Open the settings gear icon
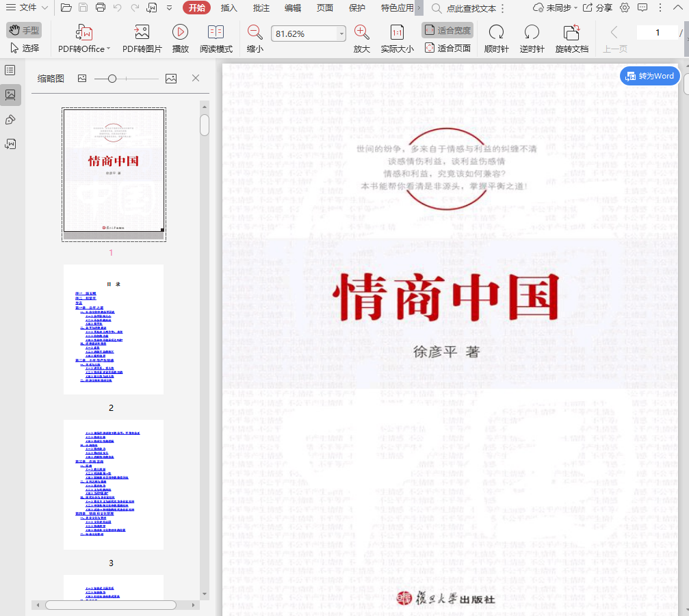The width and height of the screenshot is (689, 616). [x=625, y=8]
